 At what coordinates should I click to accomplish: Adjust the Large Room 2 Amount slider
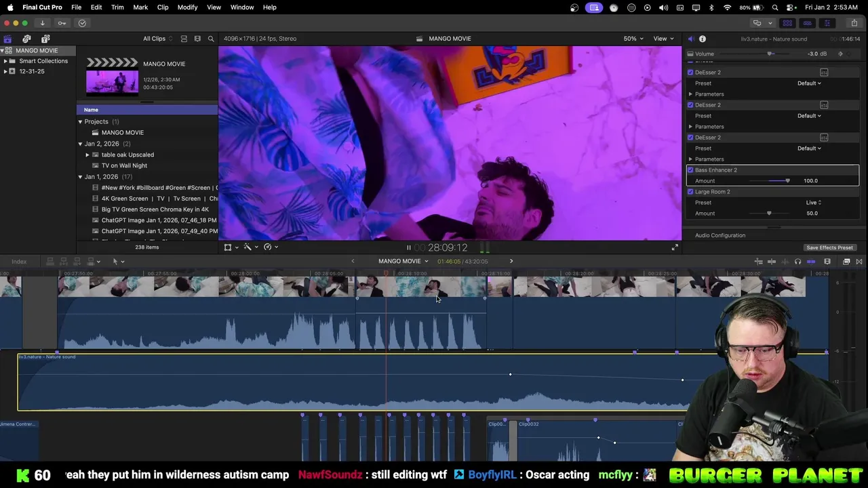point(769,213)
